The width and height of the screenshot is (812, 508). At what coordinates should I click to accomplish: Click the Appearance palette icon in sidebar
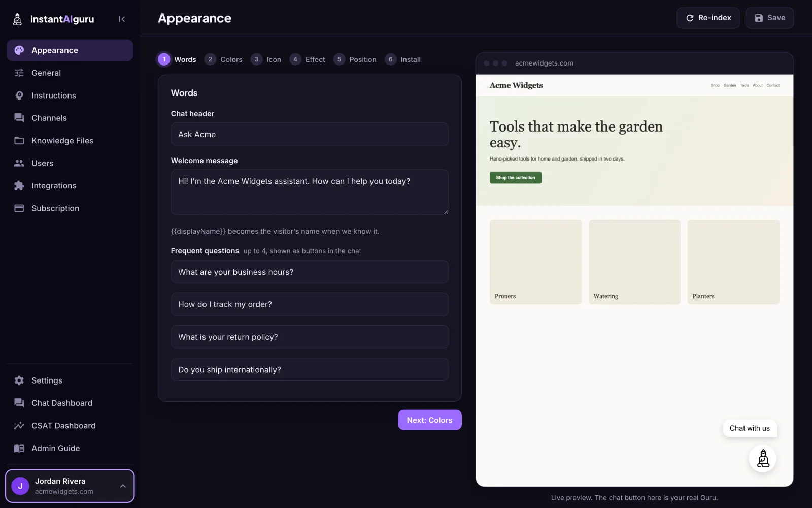[x=19, y=50]
